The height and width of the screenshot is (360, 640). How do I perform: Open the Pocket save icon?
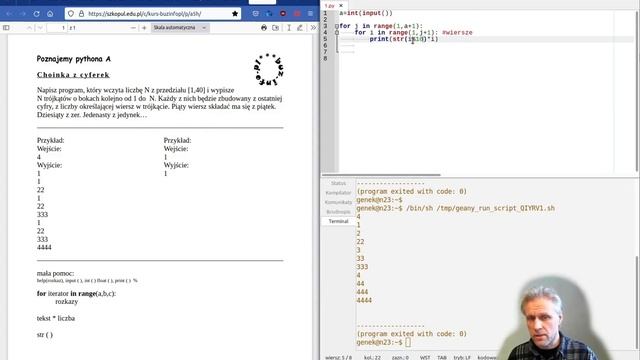pyautogui.click(x=256, y=14)
